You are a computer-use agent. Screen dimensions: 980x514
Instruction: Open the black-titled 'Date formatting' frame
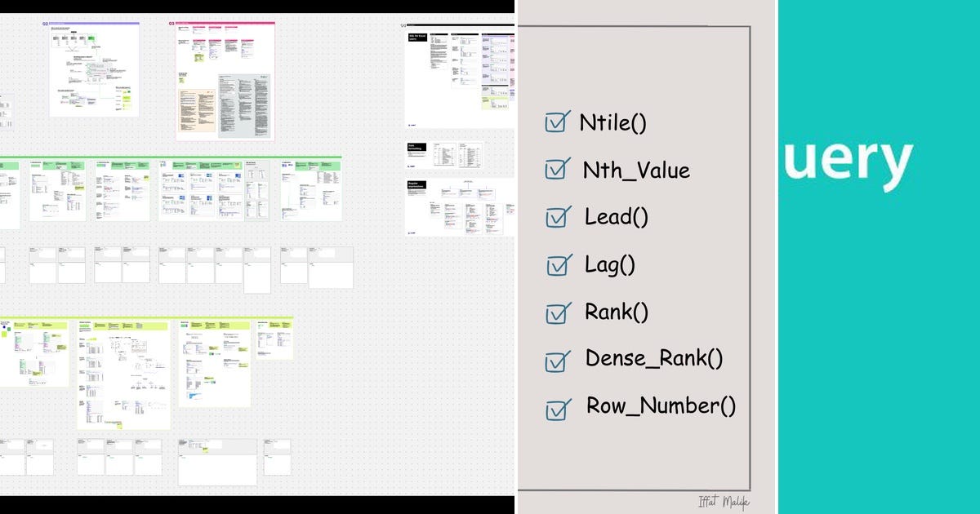tap(444, 156)
